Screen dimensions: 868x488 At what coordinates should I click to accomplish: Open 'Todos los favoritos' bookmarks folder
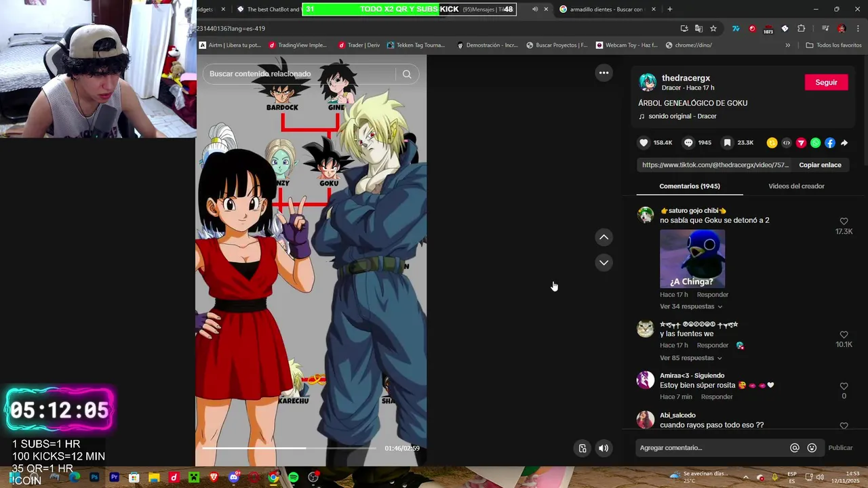click(x=833, y=45)
